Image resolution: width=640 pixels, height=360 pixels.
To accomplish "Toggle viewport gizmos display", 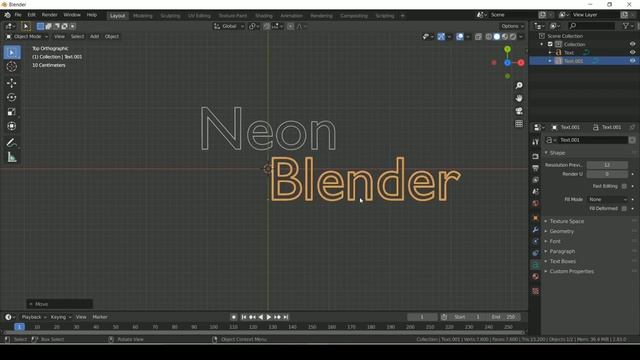I will [x=441, y=37].
